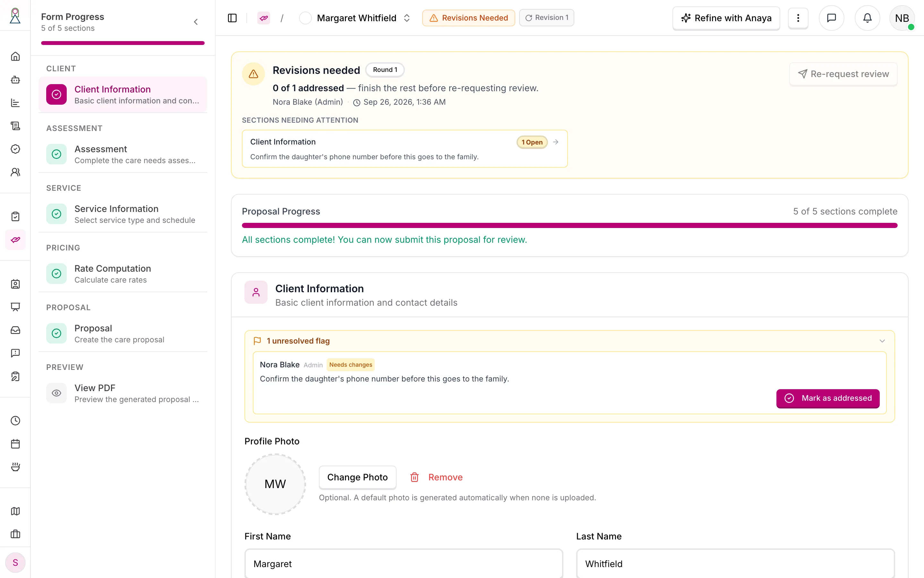Image resolution: width=924 pixels, height=578 pixels.
Task: Click Mark as addressed button
Action: point(828,398)
